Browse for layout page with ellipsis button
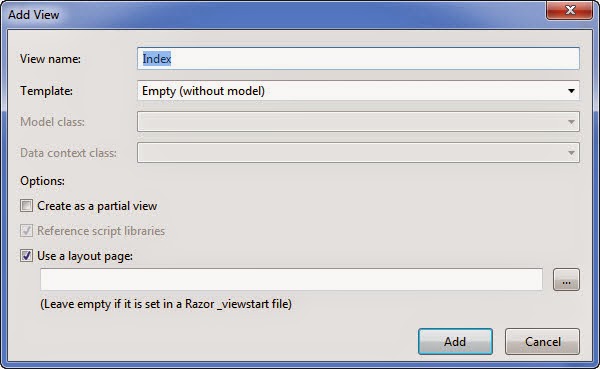This screenshot has height=369, width=600. click(x=566, y=279)
